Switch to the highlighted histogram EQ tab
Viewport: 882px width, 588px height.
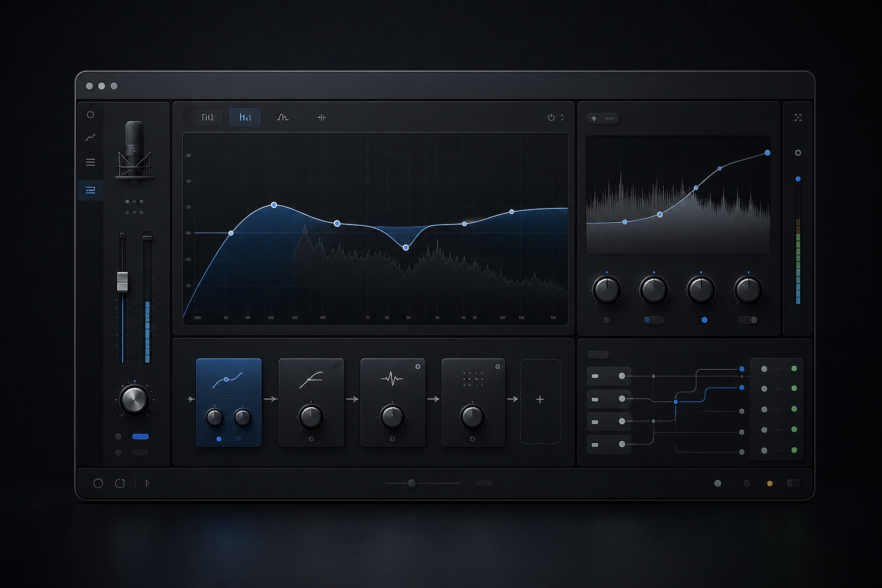pos(245,117)
